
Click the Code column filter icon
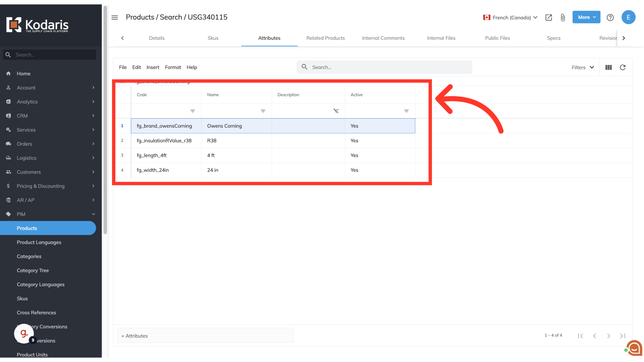coord(193,111)
